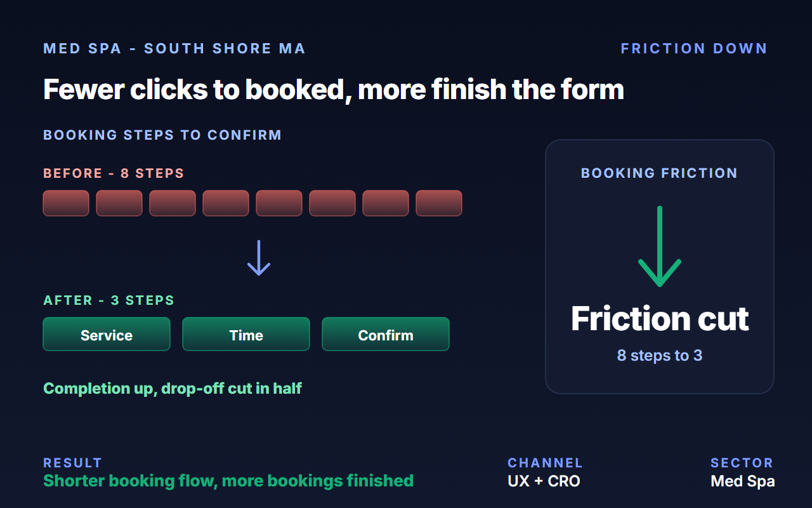812x508 pixels.
Task: Select the Service step button
Action: coord(107,334)
